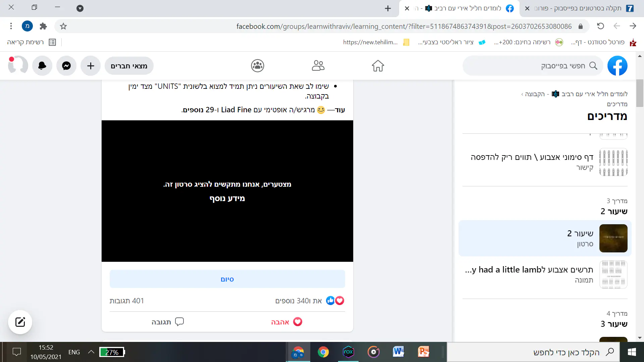This screenshot has height=362, width=644.
Task: Show hidden system tray icons
Action: [91, 352]
